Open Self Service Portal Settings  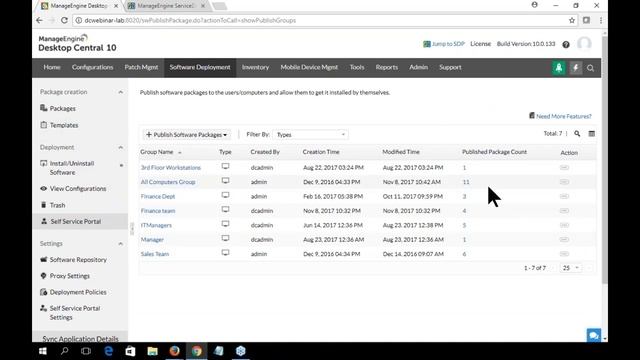click(x=75, y=313)
